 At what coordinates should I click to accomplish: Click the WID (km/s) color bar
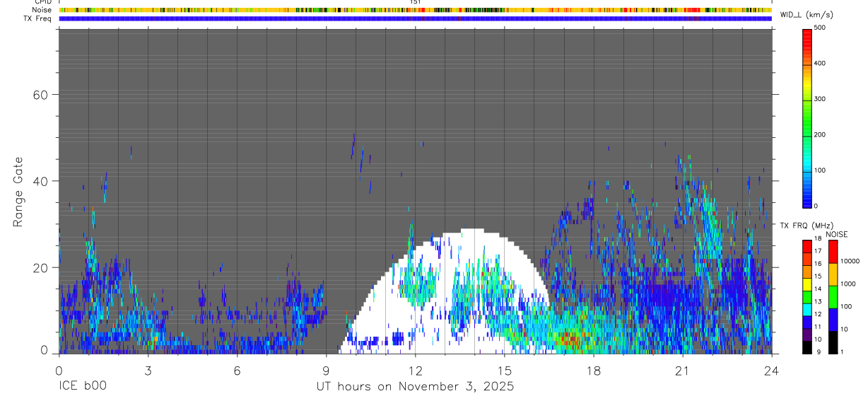tap(807, 117)
